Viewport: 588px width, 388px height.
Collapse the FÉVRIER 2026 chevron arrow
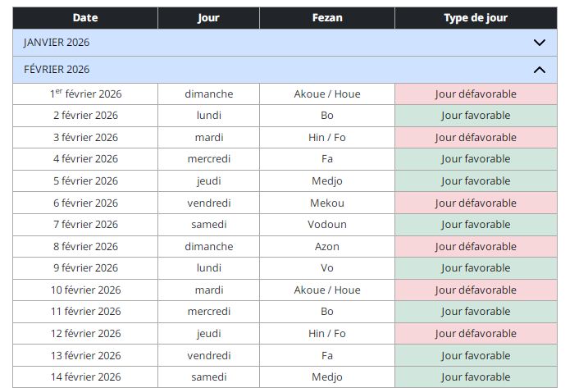pos(540,70)
